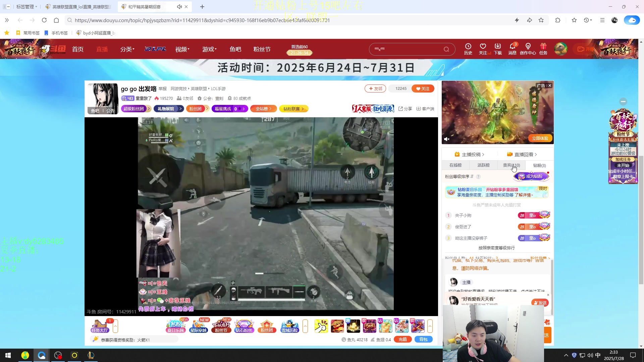
Task: Click the 下载 download icon
Action: coord(498,49)
